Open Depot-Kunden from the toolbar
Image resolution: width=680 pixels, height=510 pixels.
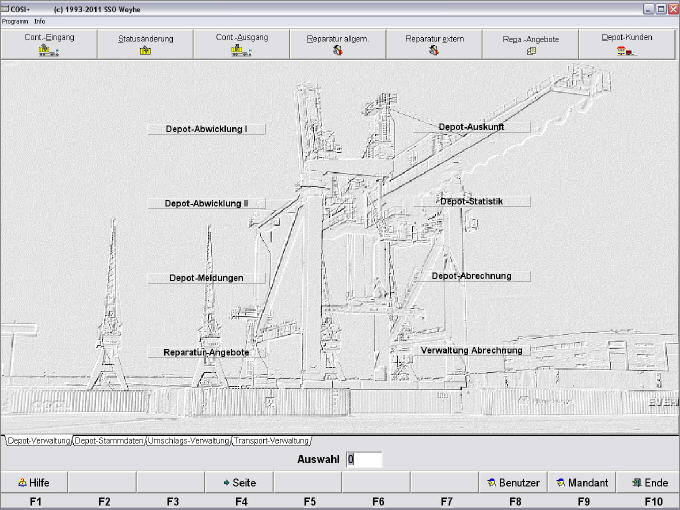click(627, 44)
